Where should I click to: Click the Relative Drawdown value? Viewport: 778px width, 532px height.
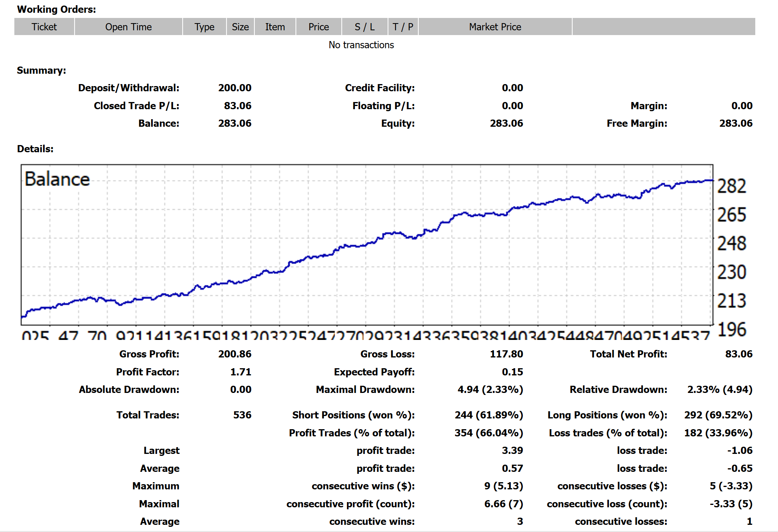coord(719,389)
